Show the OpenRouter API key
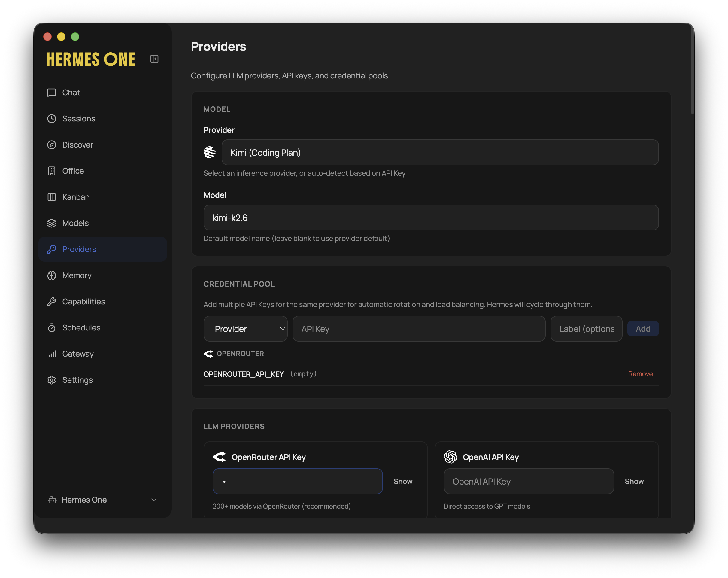728x578 pixels. 403,481
